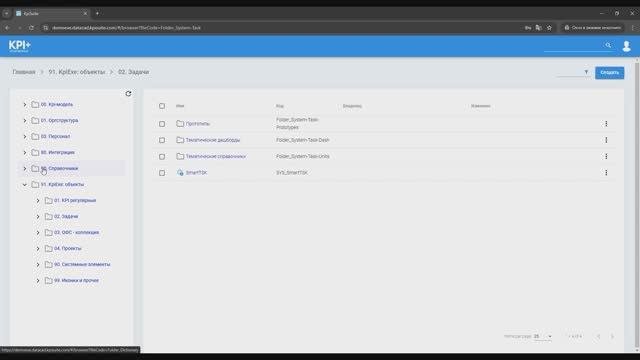This screenshot has width=640, height=360.
Task: Expand the 03. ОФС - коллекция subfolder
Action: tap(38, 232)
